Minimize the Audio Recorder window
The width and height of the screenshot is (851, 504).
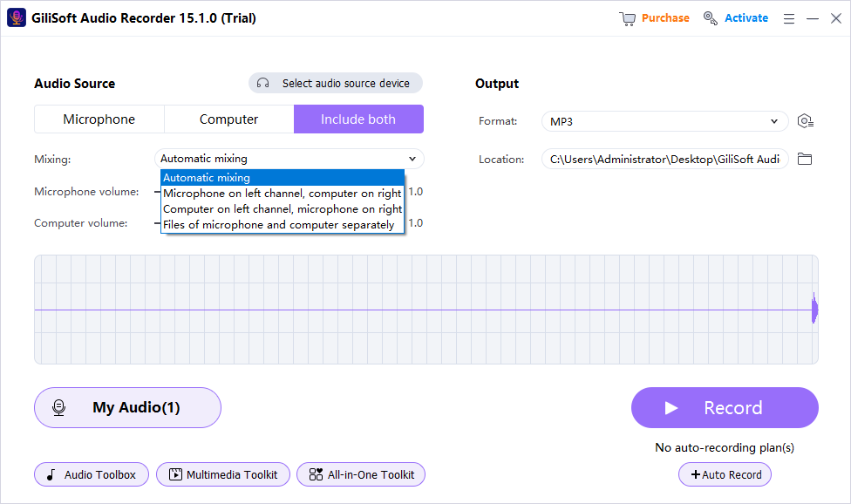(813, 18)
